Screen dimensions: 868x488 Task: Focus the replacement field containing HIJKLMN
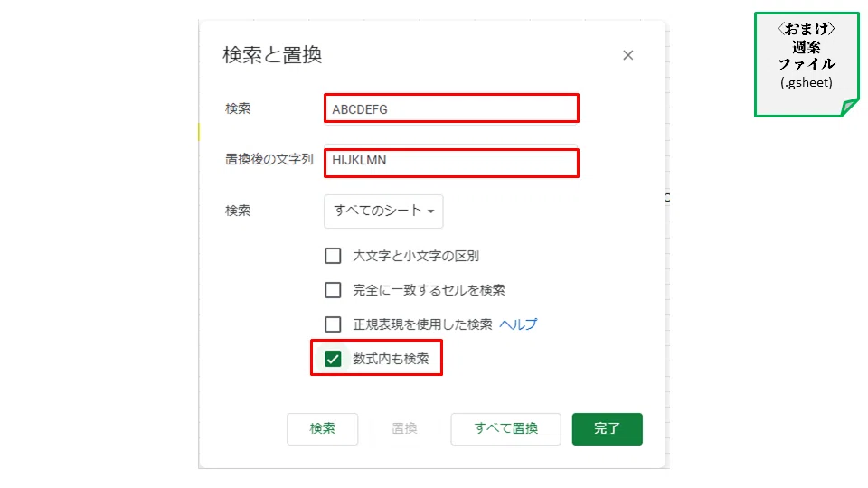tap(451, 162)
